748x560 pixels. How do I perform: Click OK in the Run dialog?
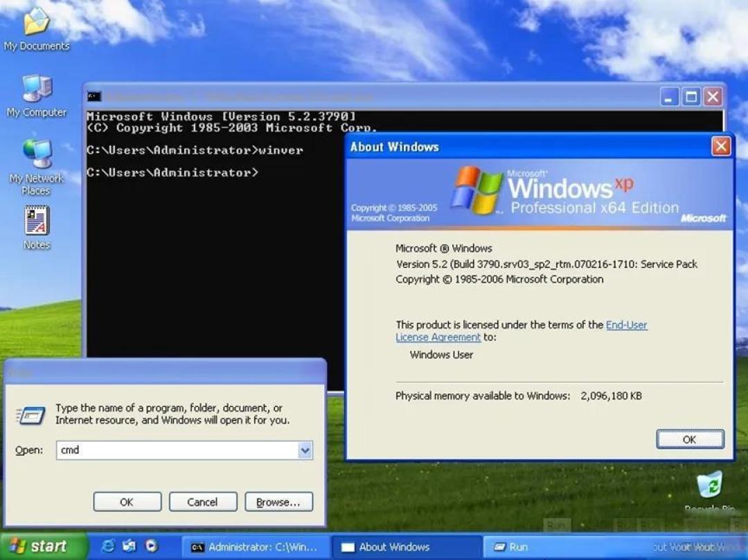click(x=127, y=501)
